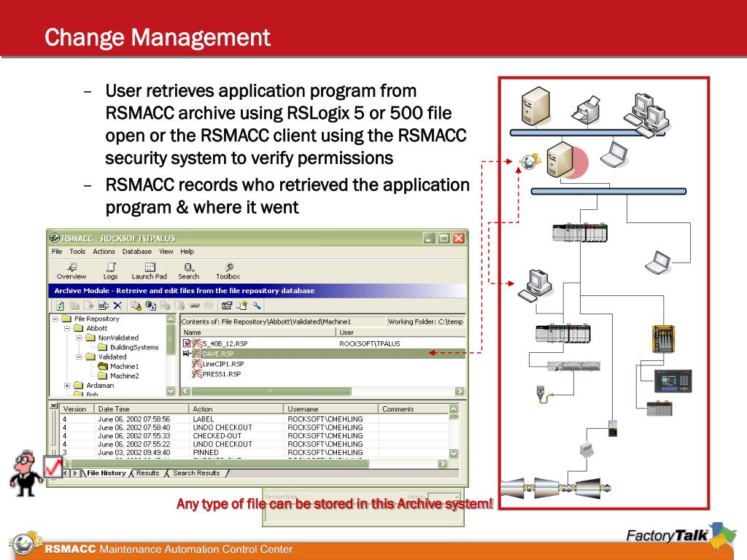The image size is (747, 560).
Task: Click the tree pane vertical scrollbar thumb
Action: pyautogui.click(x=171, y=339)
